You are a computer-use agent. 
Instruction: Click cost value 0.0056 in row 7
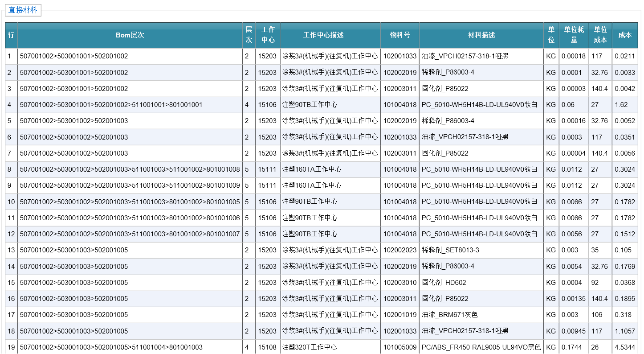tap(625, 153)
